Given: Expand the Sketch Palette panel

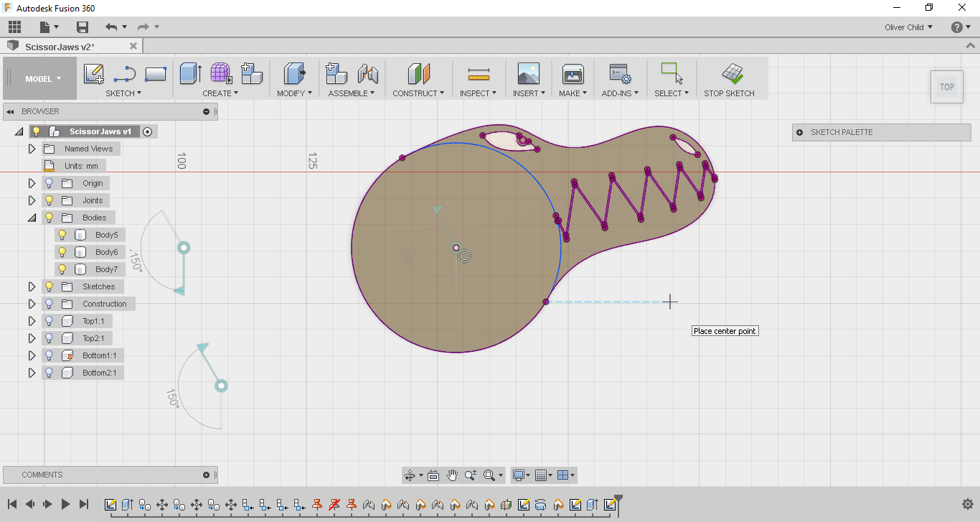Looking at the screenshot, I should (x=800, y=132).
